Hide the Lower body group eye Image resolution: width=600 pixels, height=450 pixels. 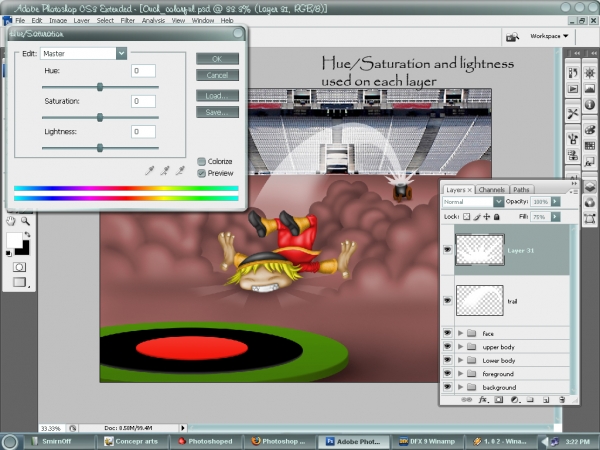(x=447, y=360)
